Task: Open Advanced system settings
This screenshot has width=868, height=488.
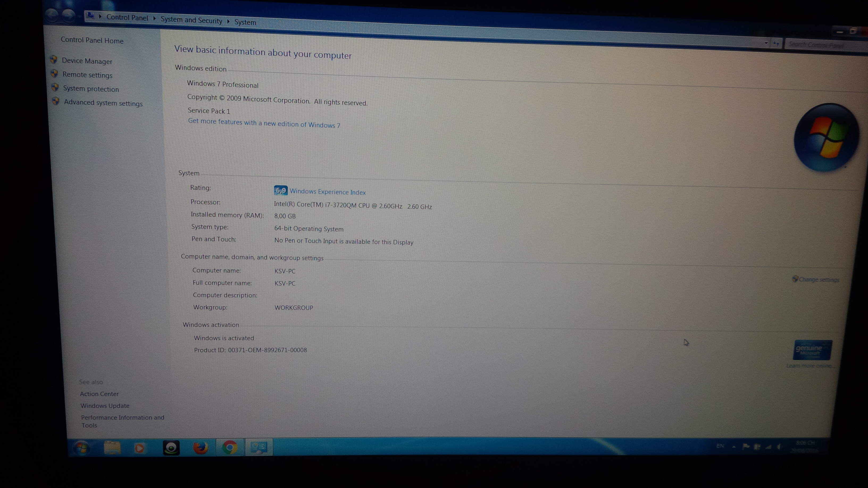Action: point(103,103)
